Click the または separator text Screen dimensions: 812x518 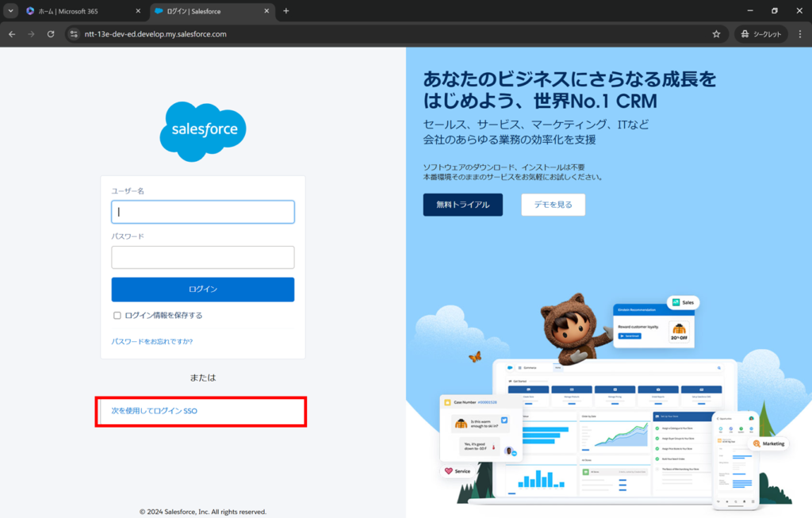point(203,378)
